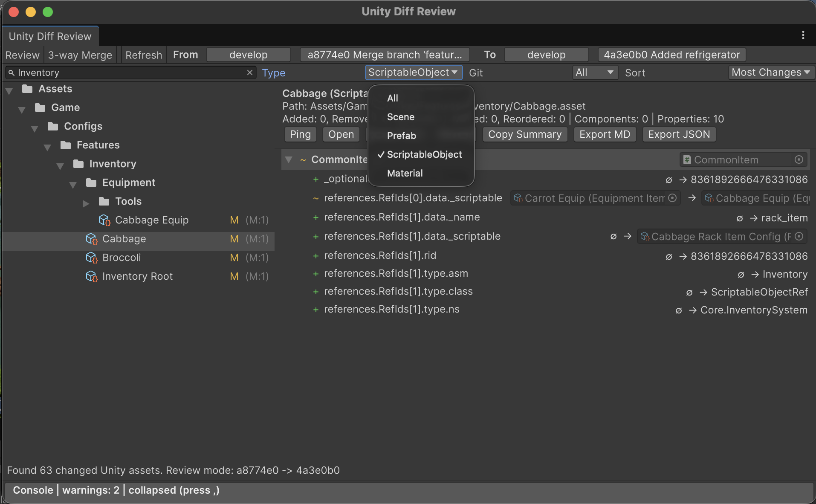Click the Cabbage ScriptableObject cube icon

92,239
